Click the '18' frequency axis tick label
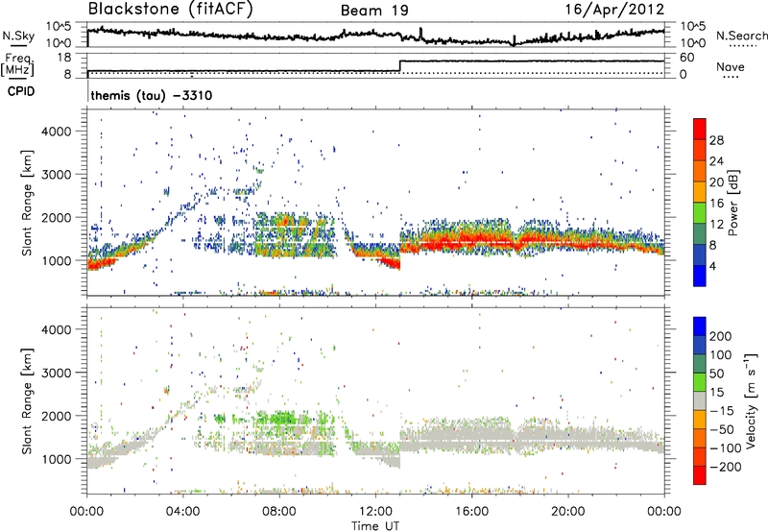Screen dimensions: 768x532 pos(63,58)
